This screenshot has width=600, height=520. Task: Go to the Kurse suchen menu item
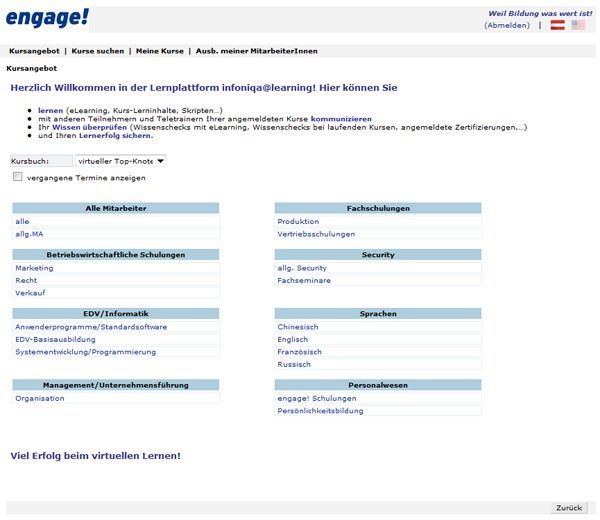pyautogui.click(x=98, y=51)
